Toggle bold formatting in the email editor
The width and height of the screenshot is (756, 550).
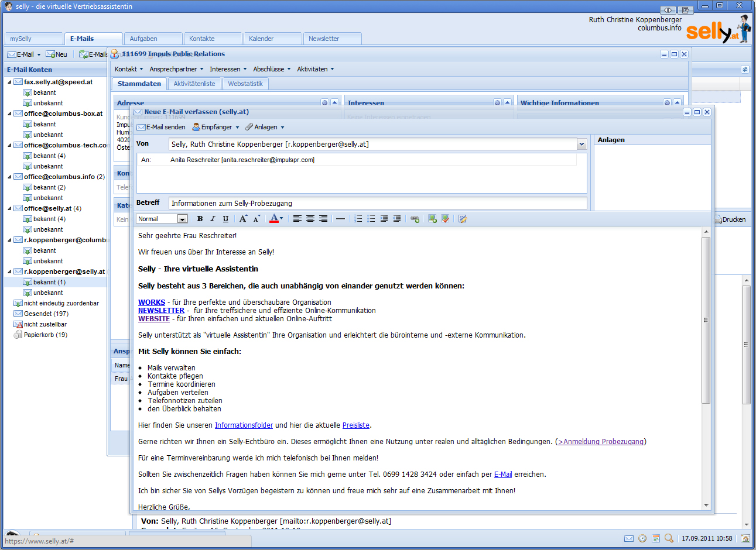click(200, 219)
